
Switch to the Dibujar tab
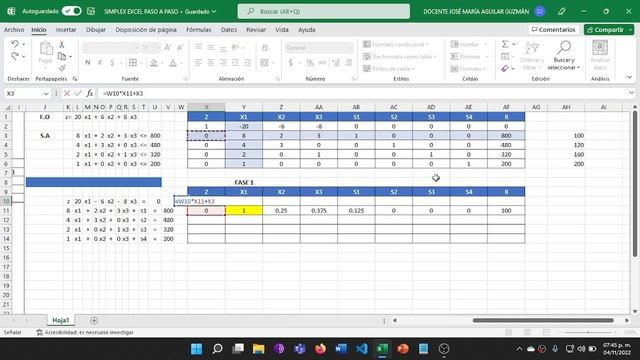click(x=96, y=30)
